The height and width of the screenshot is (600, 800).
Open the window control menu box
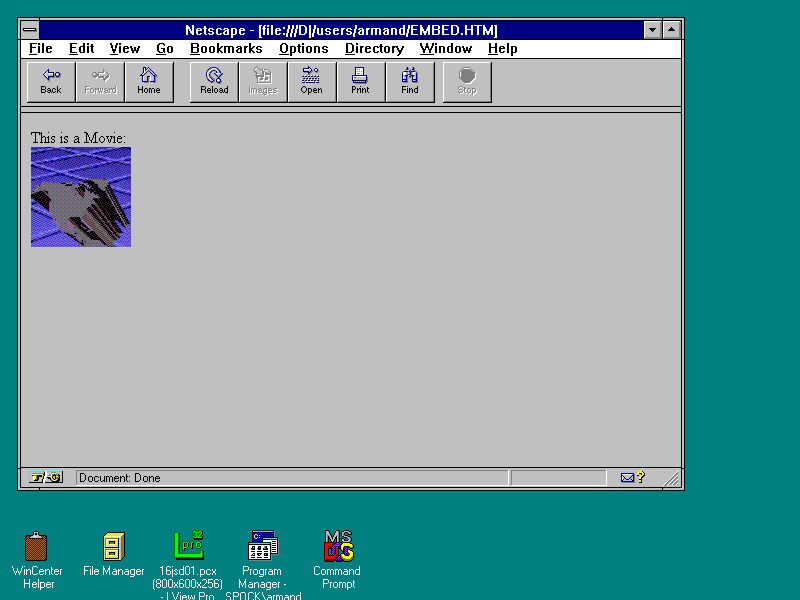30,30
